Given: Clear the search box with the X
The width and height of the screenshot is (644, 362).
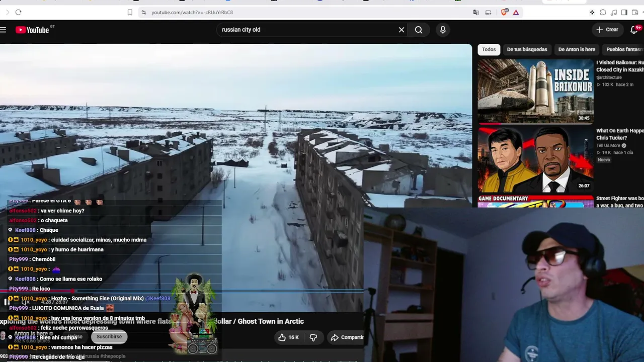Looking at the screenshot, I should [x=401, y=30].
